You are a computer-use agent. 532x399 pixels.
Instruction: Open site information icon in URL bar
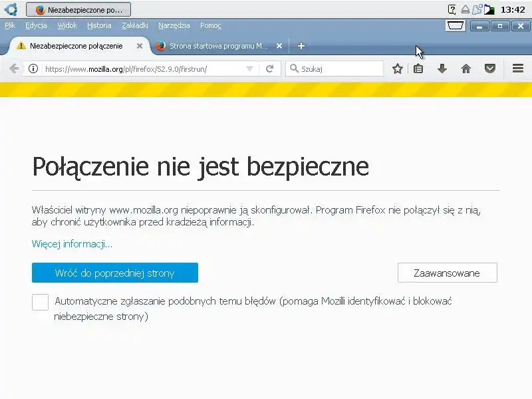pyautogui.click(x=33, y=69)
